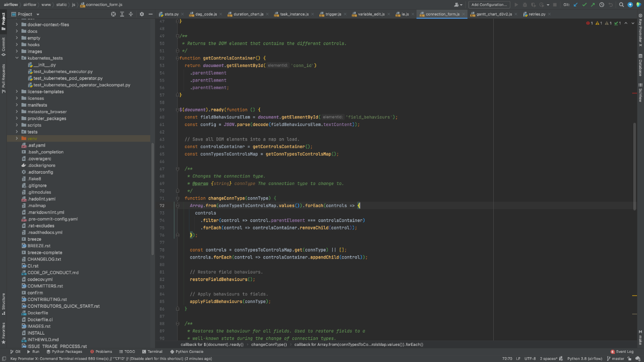Expand the license-templates folder
Image resolution: width=644 pixels, height=362 pixels.
pyautogui.click(x=17, y=92)
